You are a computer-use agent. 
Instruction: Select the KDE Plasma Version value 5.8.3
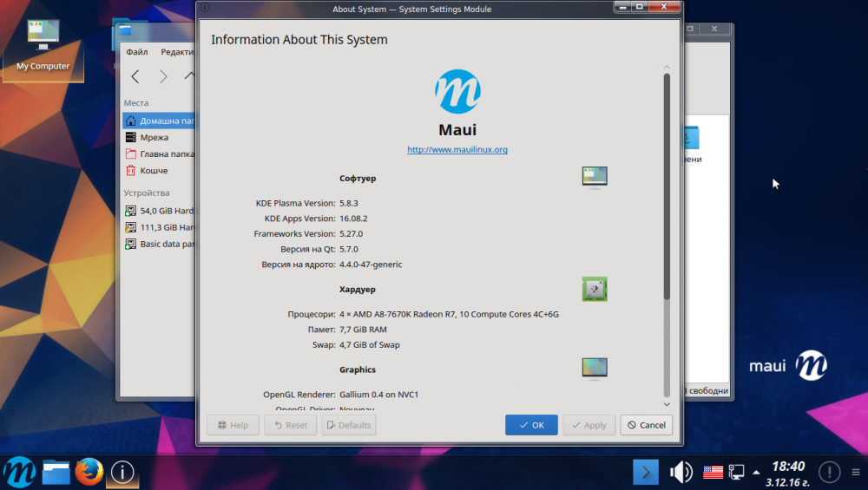coord(349,203)
